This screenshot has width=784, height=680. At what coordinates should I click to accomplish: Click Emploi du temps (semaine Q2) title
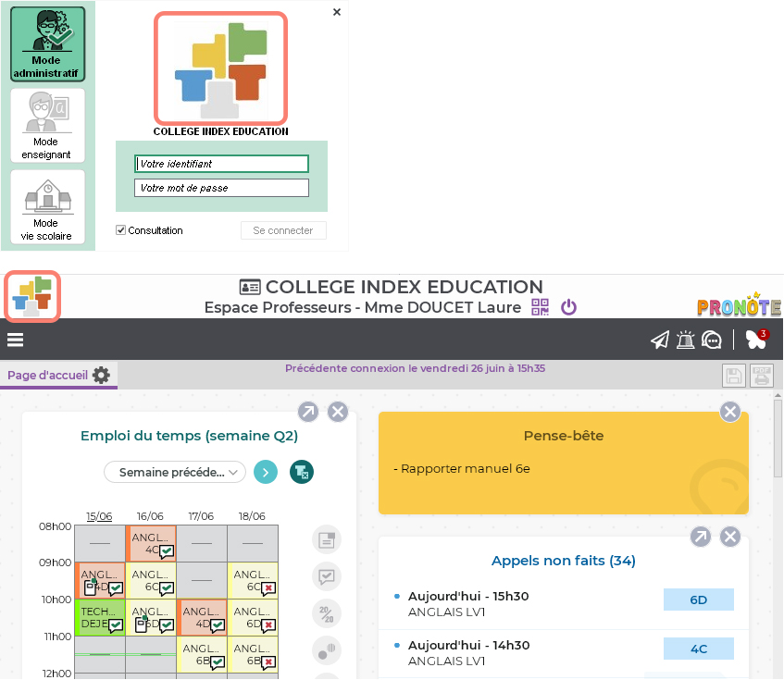[189, 436]
